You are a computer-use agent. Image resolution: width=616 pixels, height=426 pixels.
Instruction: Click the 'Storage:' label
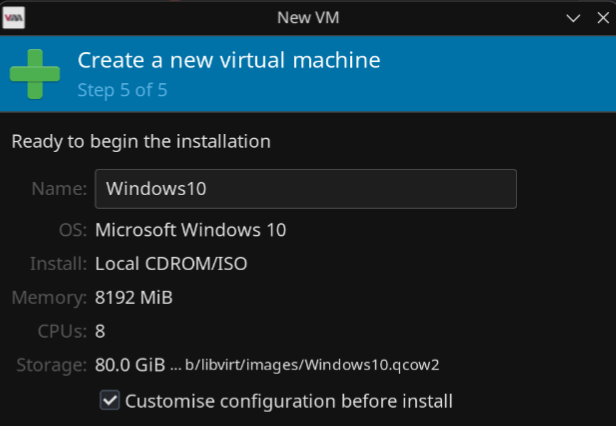(x=51, y=365)
